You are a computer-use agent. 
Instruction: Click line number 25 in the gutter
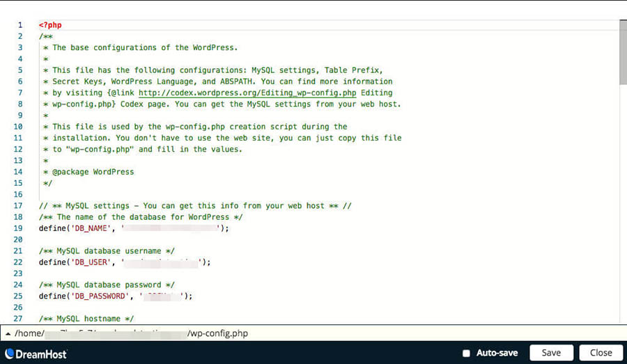pyautogui.click(x=19, y=296)
